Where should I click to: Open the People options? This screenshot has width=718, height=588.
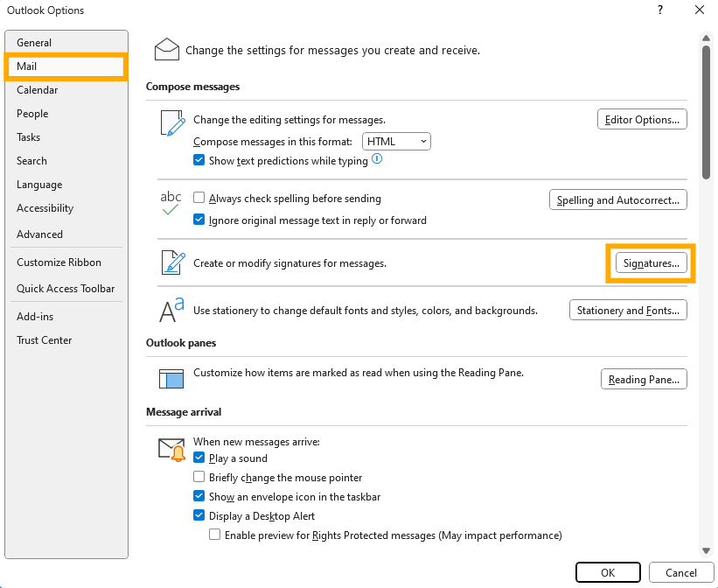point(66,114)
